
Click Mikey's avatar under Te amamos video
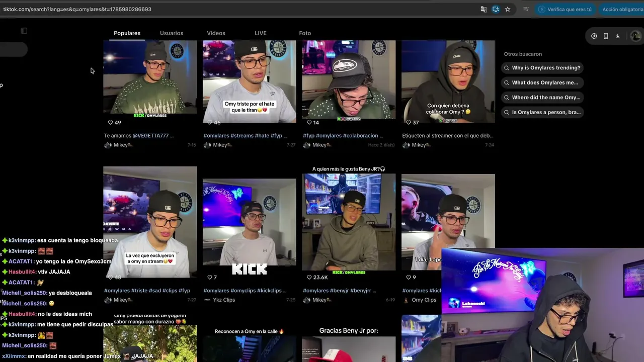point(108,145)
